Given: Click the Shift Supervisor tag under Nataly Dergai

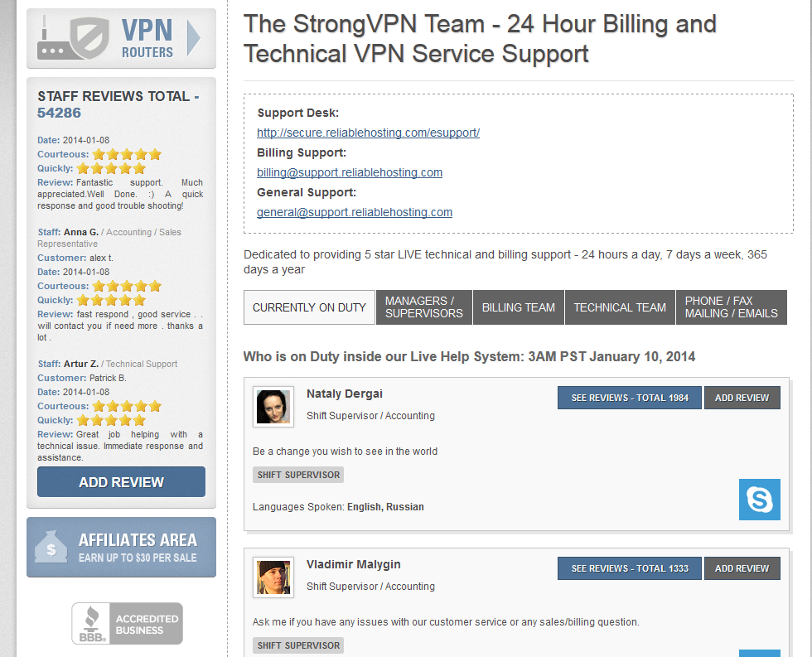Looking at the screenshot, I should [298, 475].
